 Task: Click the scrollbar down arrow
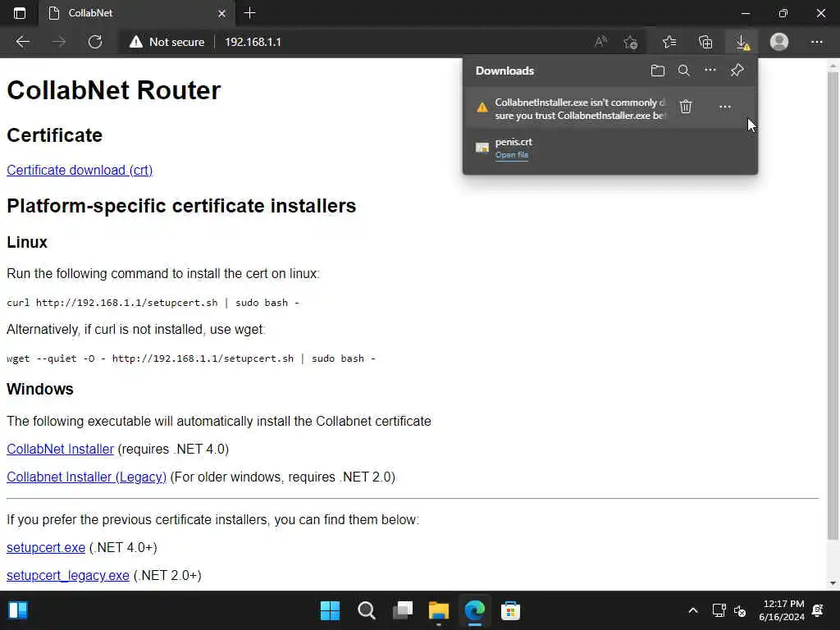833,583
